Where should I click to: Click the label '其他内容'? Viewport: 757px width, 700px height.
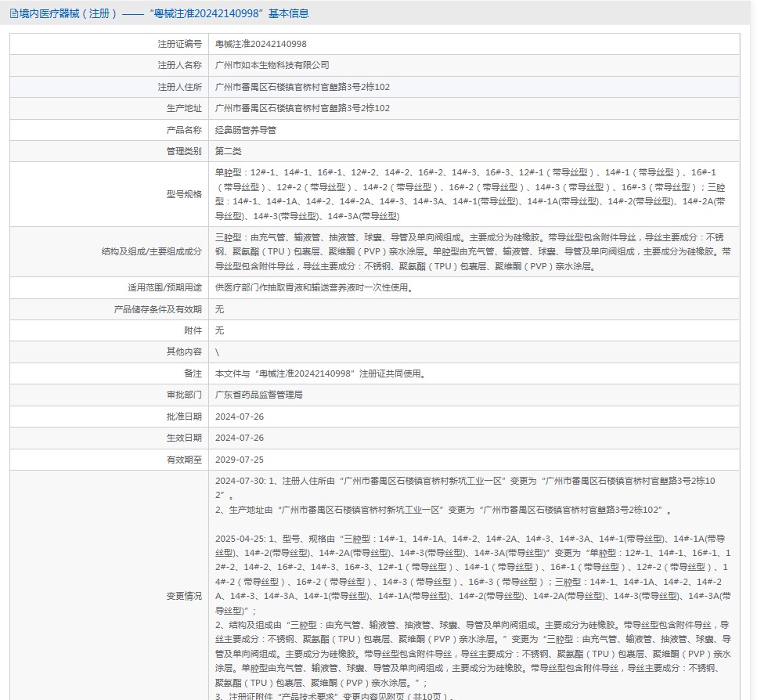(184, 352)
